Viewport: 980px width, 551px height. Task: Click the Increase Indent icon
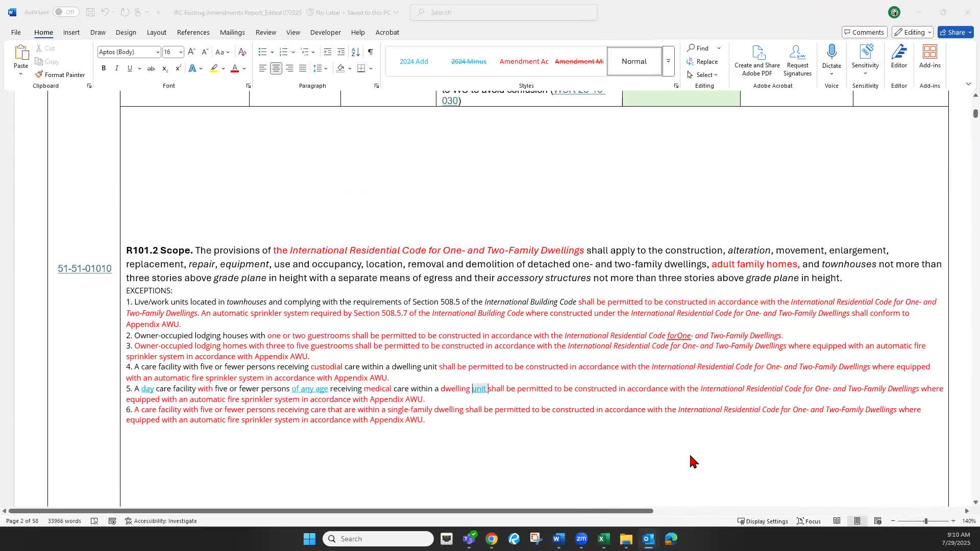pyautogui.click(x=341, y=52)
